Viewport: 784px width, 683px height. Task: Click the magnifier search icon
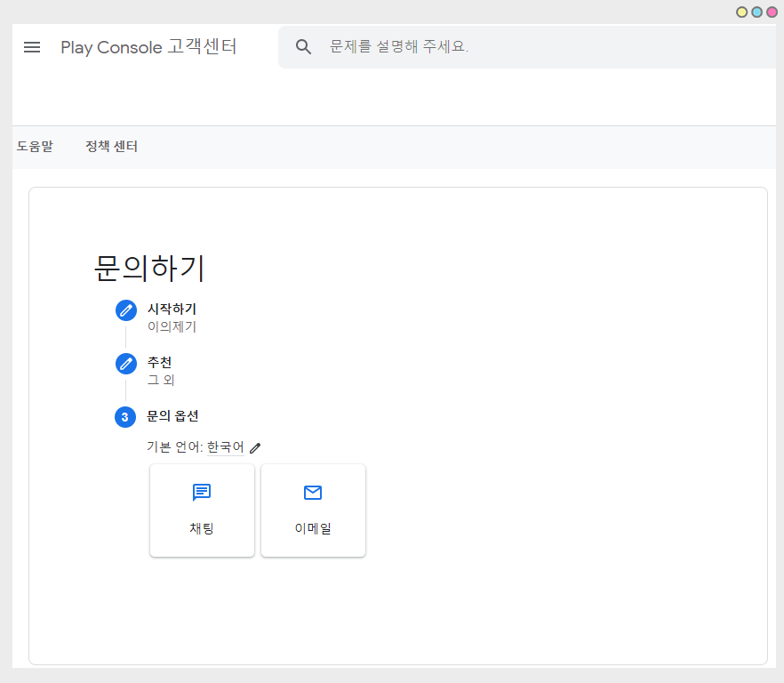pos(304,47)
